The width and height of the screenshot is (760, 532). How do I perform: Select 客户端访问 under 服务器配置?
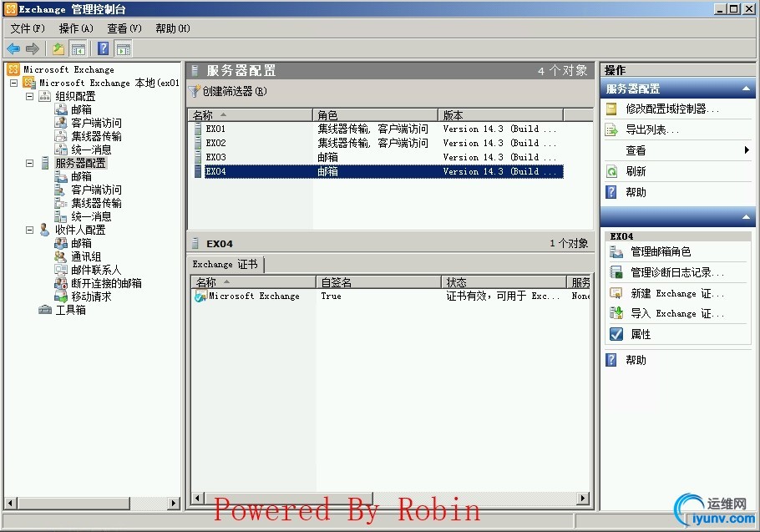[96, 190]
